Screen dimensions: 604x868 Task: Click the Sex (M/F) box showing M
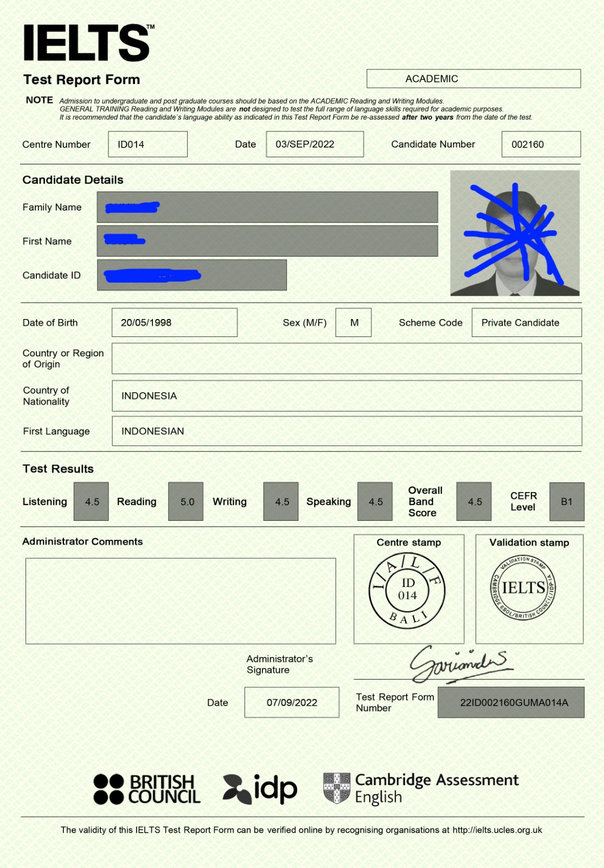[354, 322]
